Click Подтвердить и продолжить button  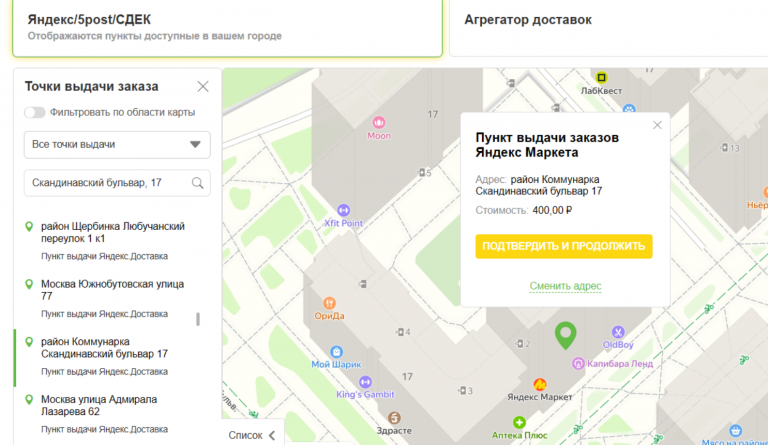(564, 246)
